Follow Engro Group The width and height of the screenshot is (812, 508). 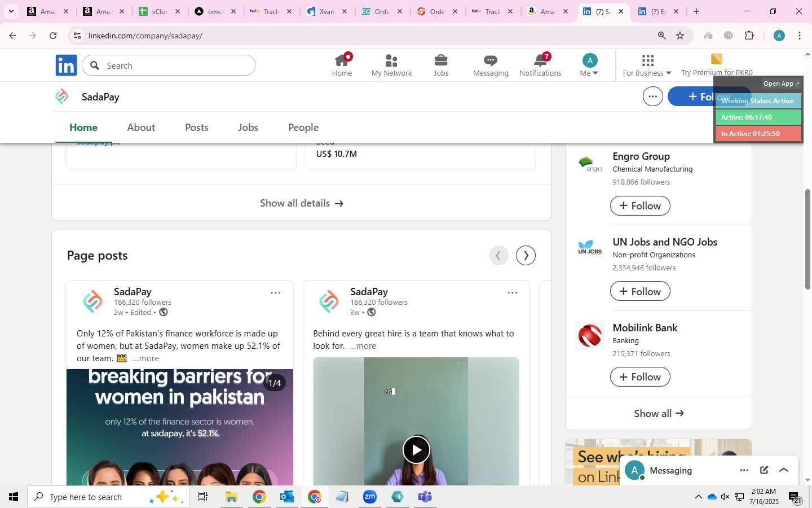pyautogui.click(x=640, y=206)
